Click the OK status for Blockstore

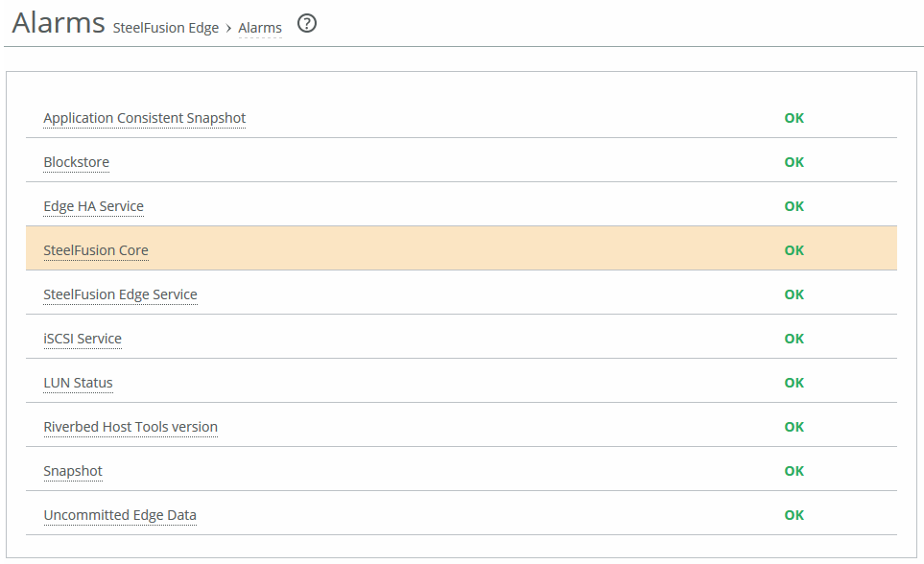click(794, 162)
